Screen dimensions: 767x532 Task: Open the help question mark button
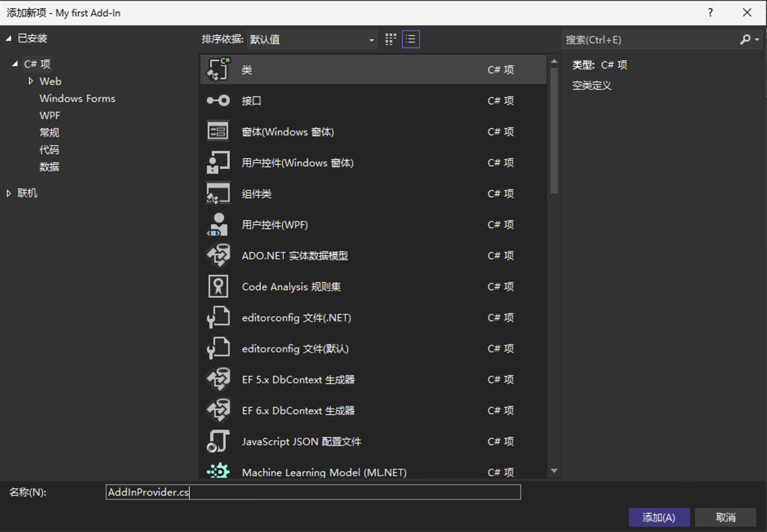tap(710, 13)
